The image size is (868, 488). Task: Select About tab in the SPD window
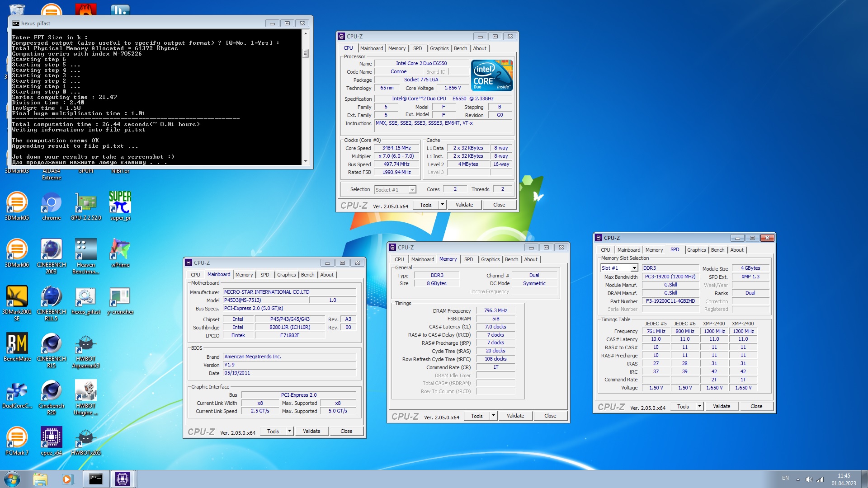736,250
